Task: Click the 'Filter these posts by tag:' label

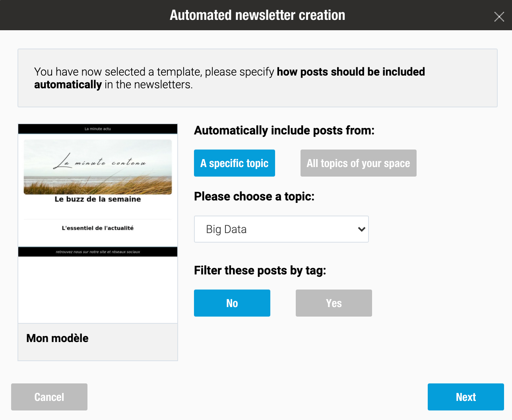Action: (260, 270)
